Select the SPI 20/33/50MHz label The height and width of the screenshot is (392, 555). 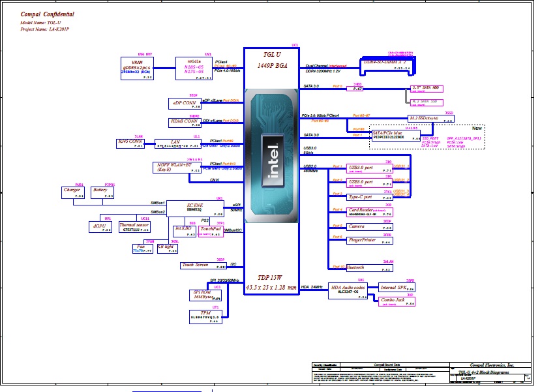pyautogui.click(x=224, y=280)
